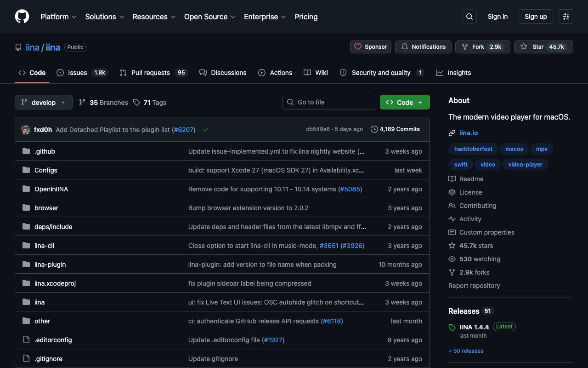
Task: Focus the Go to file search field
Action: pos(329,102)
